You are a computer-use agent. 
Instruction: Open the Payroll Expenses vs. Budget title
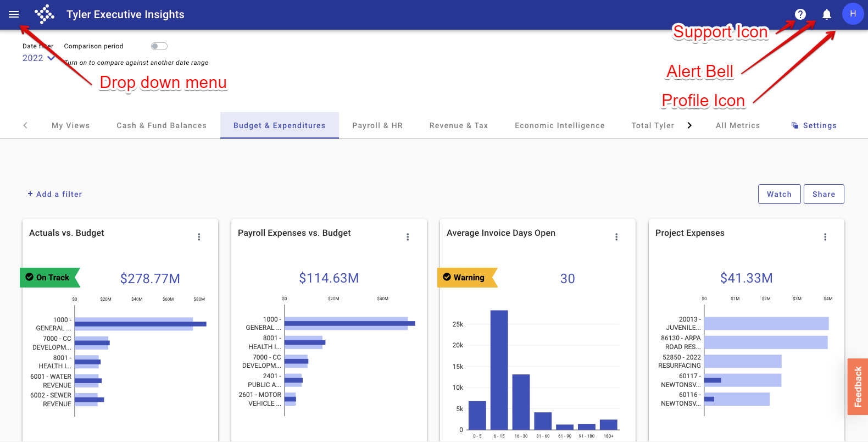pos(294,233)
